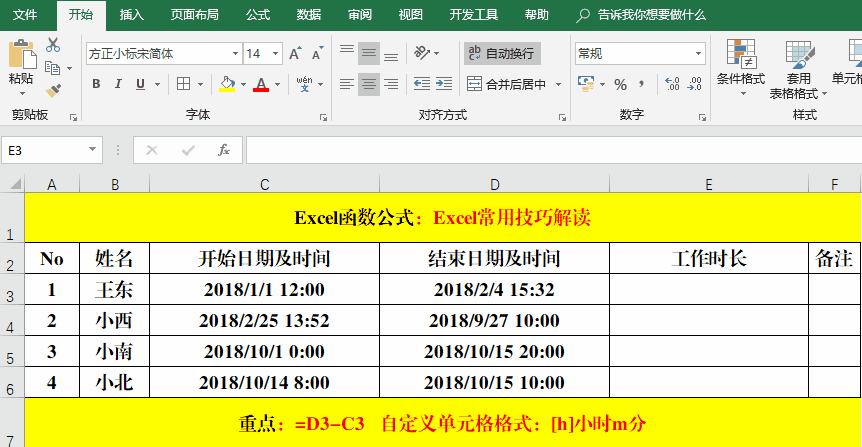
Task: Open font name dropdown 方正小标宋简体
Action: click(x=235, y=53)
